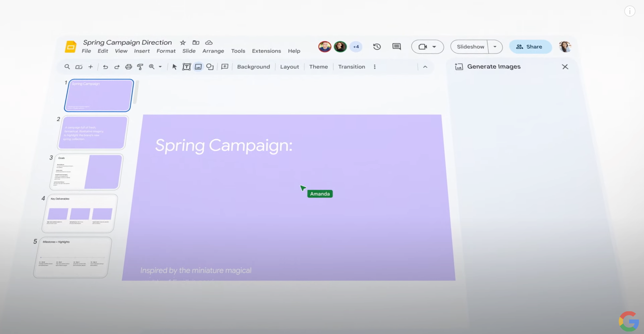The width and height of the screenshot is (644, 334).
Task: Add a comment from toolbar
Action: click(225, 67)
